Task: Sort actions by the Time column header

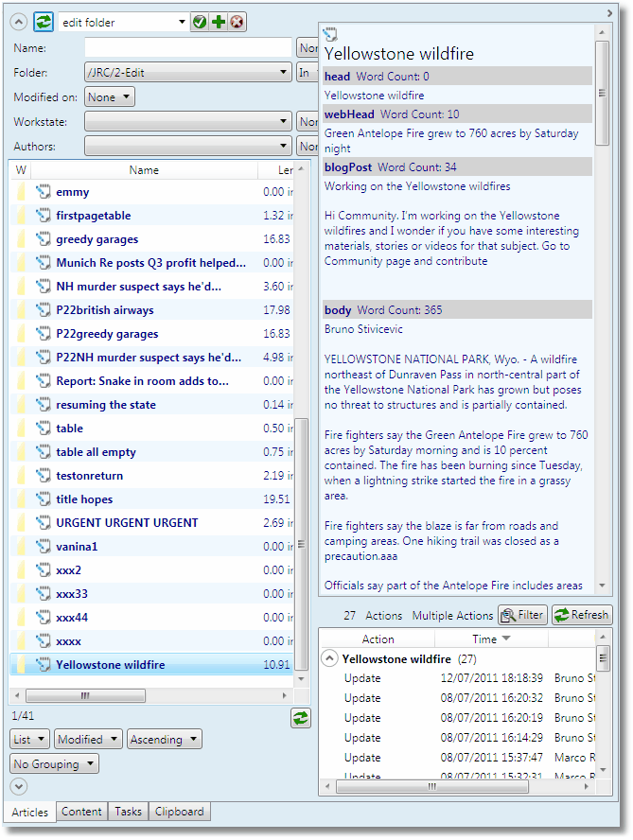Action: (x=491, y=639)
